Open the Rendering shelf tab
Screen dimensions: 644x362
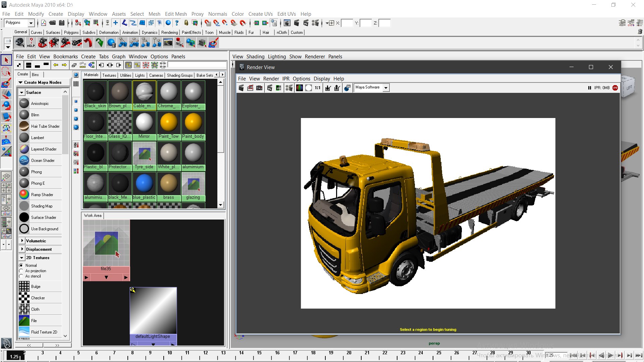point(169,33)
